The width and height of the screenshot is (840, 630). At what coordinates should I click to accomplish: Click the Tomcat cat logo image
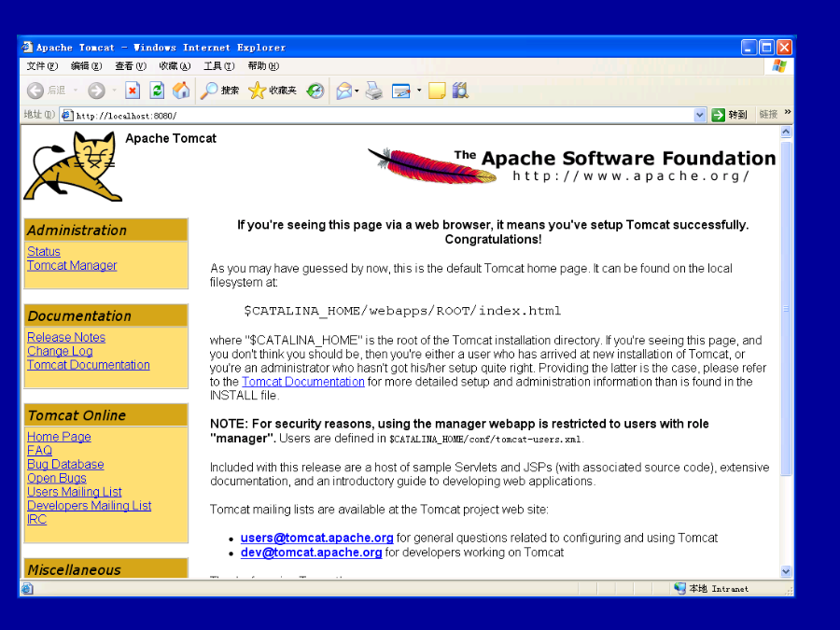point(73,167)
